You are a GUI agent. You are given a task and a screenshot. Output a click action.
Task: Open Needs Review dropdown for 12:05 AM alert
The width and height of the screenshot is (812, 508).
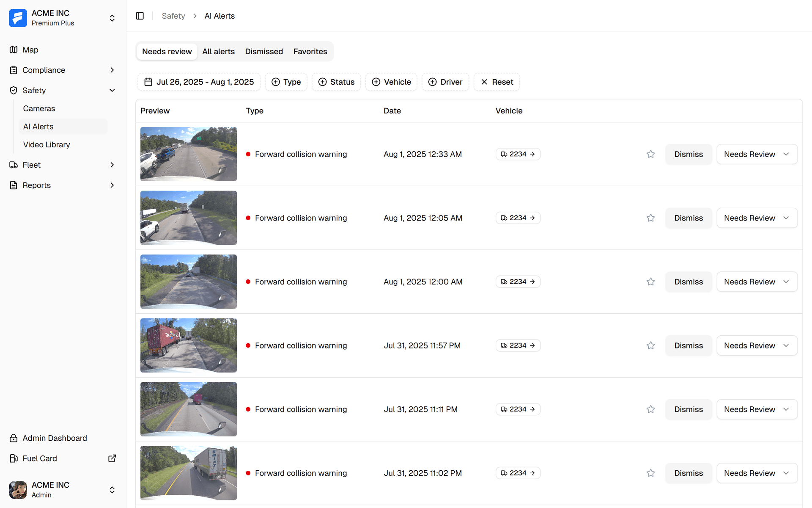757,218
